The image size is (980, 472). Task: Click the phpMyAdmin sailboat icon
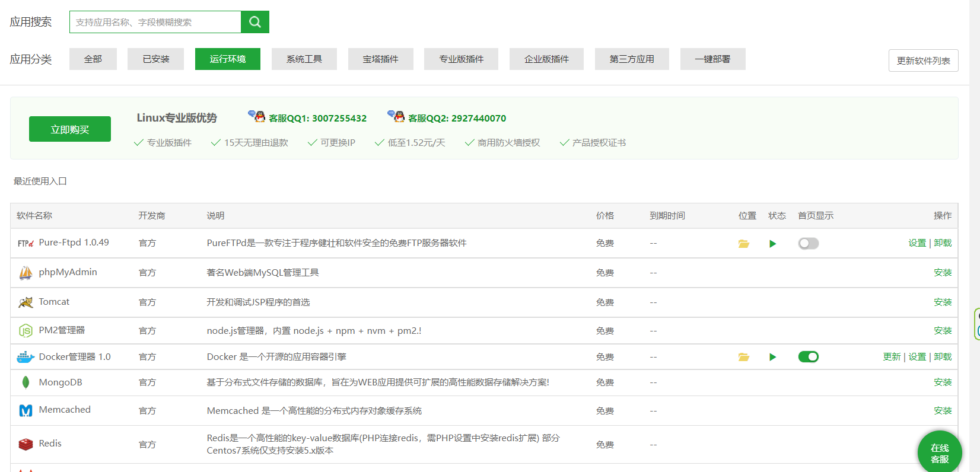tap(26, 273)
